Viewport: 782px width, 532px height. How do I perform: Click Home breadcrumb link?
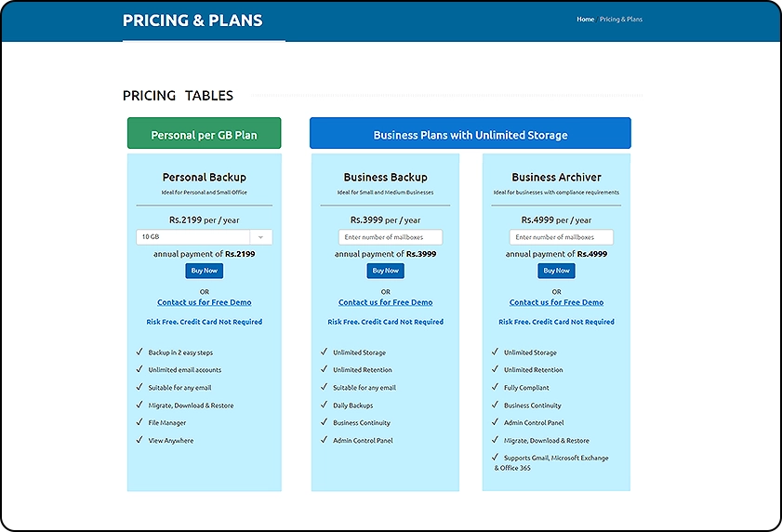pyautogui.click(x=585, y=20)
